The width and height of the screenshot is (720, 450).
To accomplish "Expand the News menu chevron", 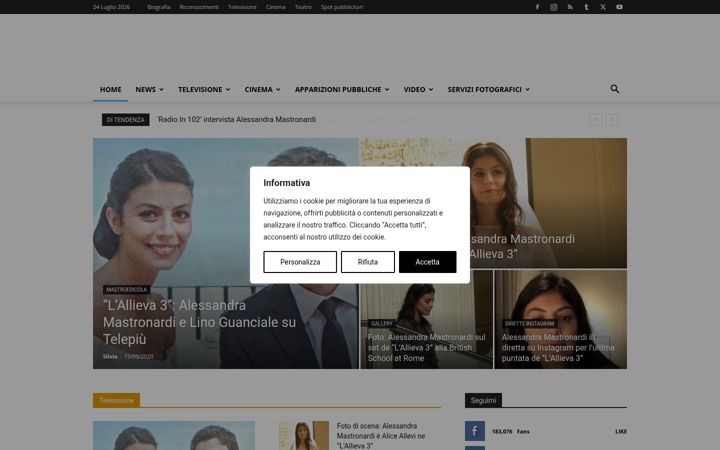I will (x=162, y=90).
